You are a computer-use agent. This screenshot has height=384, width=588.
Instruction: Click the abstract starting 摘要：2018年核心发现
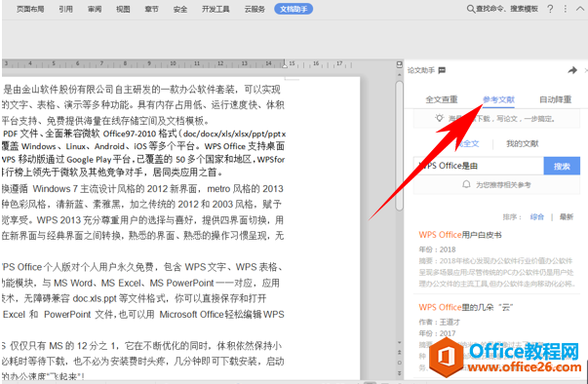click(x=497, y=272)
